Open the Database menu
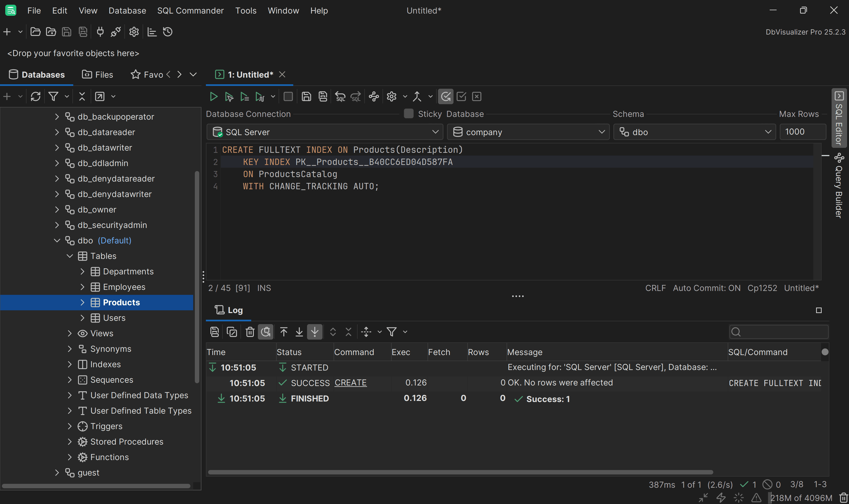849x504 pixels. (x=127, y=11)
